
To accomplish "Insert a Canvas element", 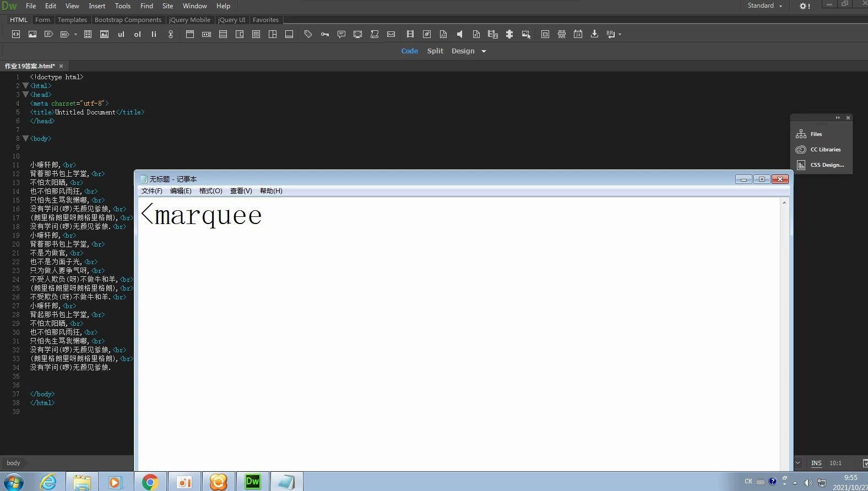I will point(427,34).
